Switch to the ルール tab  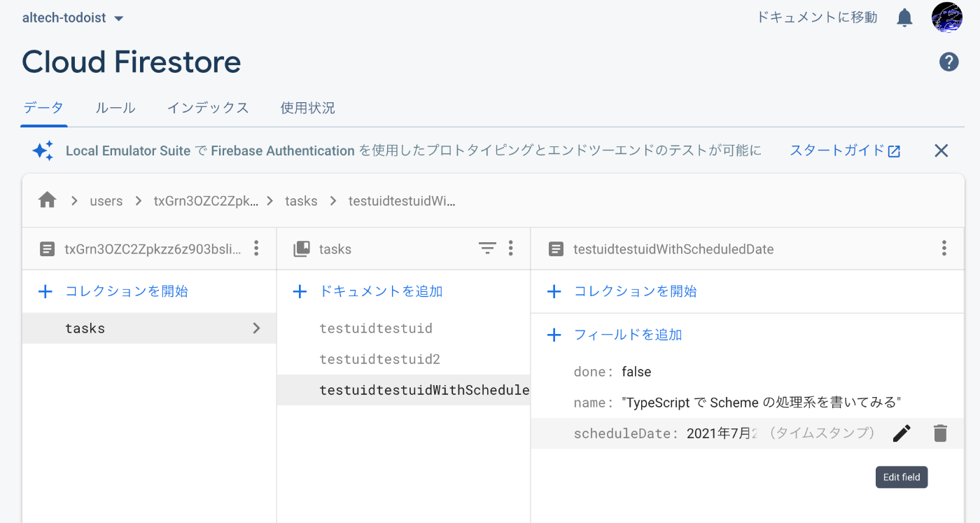[x=115, y=108]
